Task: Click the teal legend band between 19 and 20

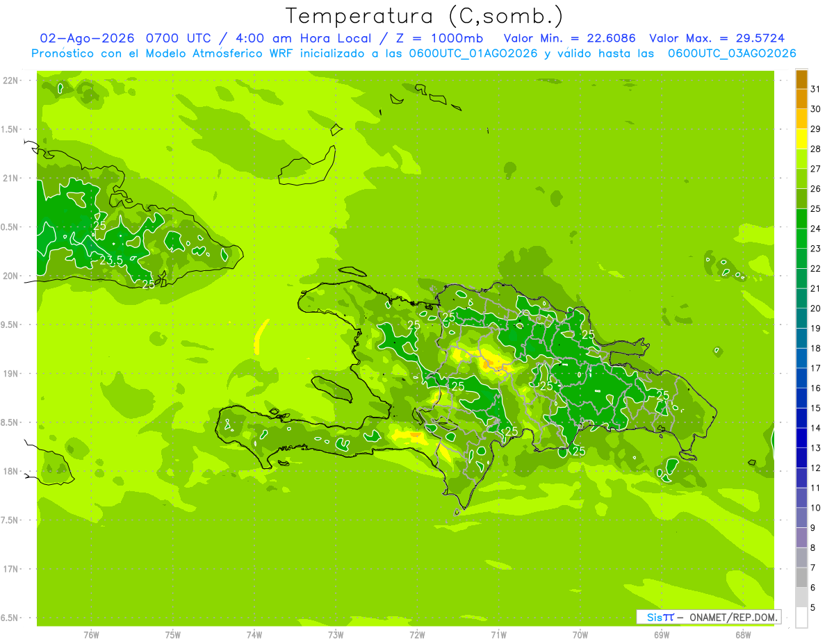Action: point(801,318)
